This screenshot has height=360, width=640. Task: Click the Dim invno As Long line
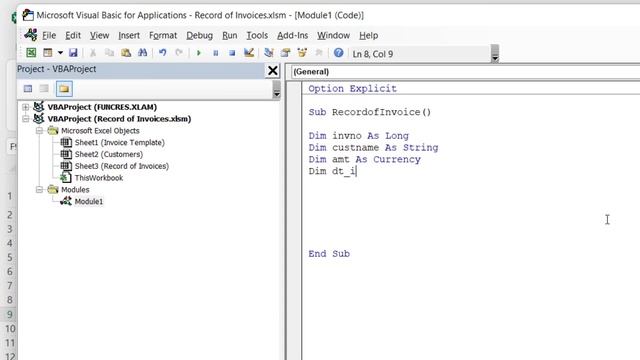pyautogui.click(x=358, y=136)
